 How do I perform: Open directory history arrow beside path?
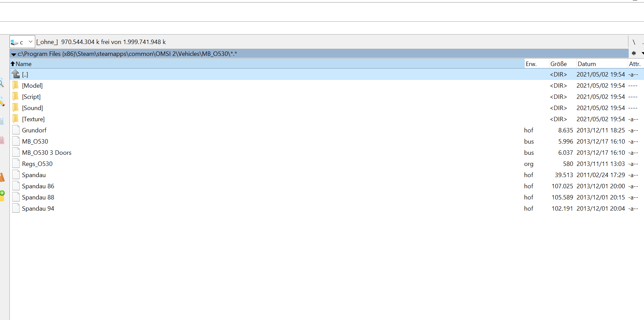(x=14, y=54)
